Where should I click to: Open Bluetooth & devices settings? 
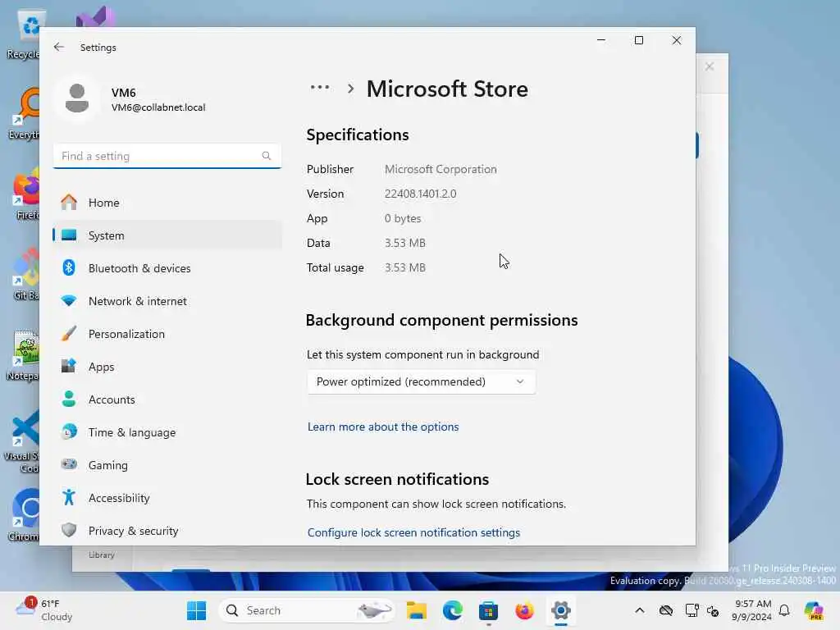point(167,268)
